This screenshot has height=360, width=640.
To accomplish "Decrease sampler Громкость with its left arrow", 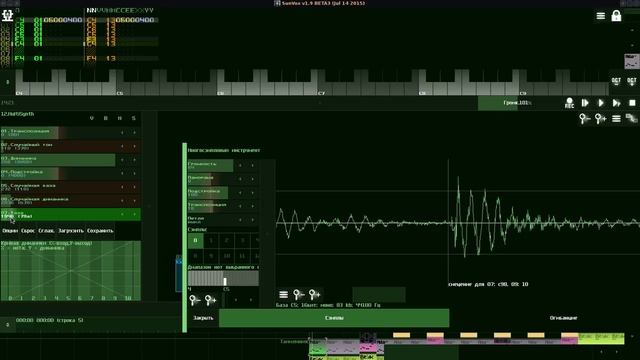I will pos(240,165).
